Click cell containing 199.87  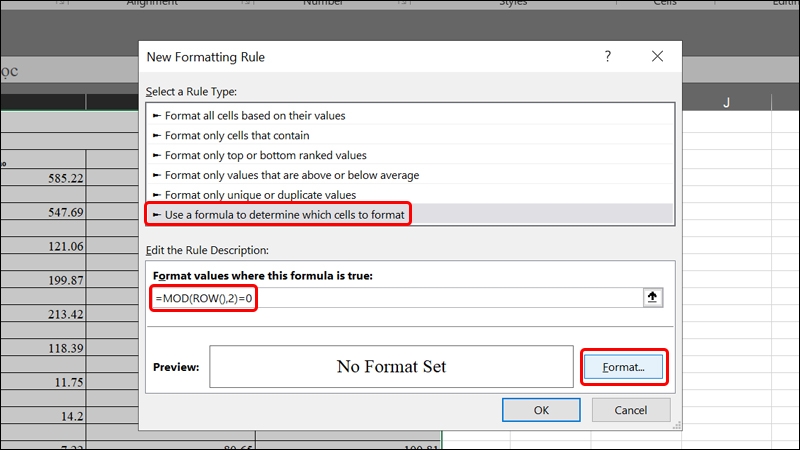pyautogui.click(x=43, y=280)
